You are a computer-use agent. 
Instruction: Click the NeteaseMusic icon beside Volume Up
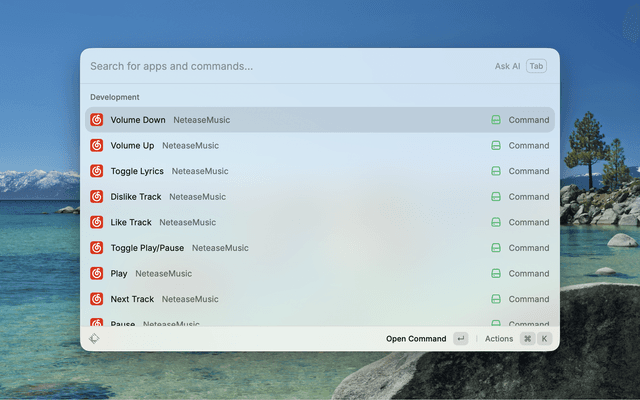(x=97, y=145)
